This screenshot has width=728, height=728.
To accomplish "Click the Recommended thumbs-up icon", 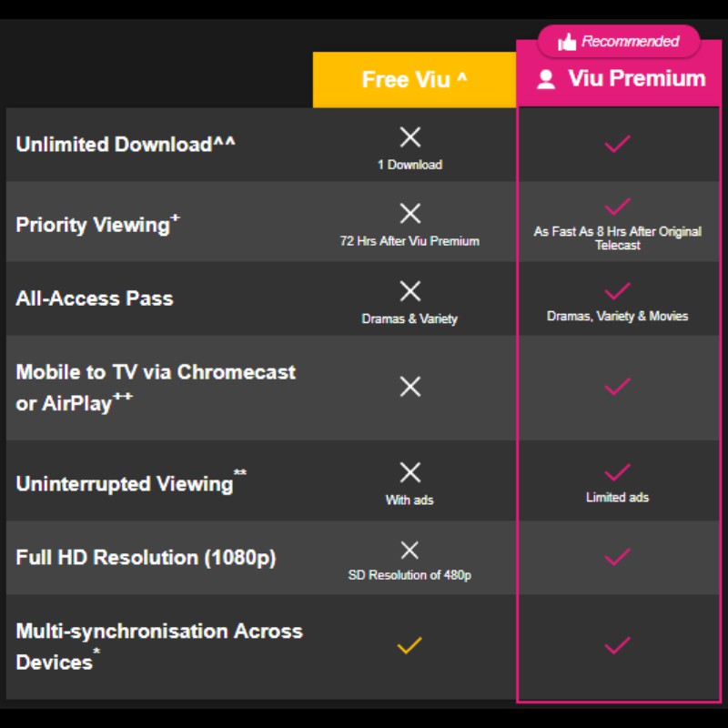I will (x=568, y=42).
